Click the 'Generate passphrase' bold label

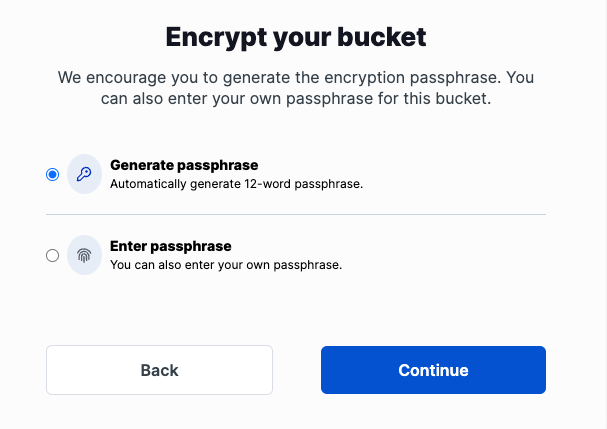coord(184,165)
